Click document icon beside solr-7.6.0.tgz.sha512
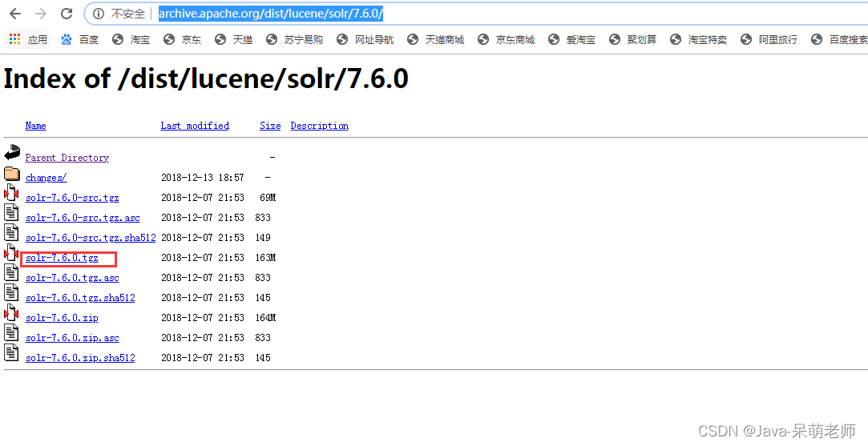Screen dimensions: 868x446 point(12,292)
